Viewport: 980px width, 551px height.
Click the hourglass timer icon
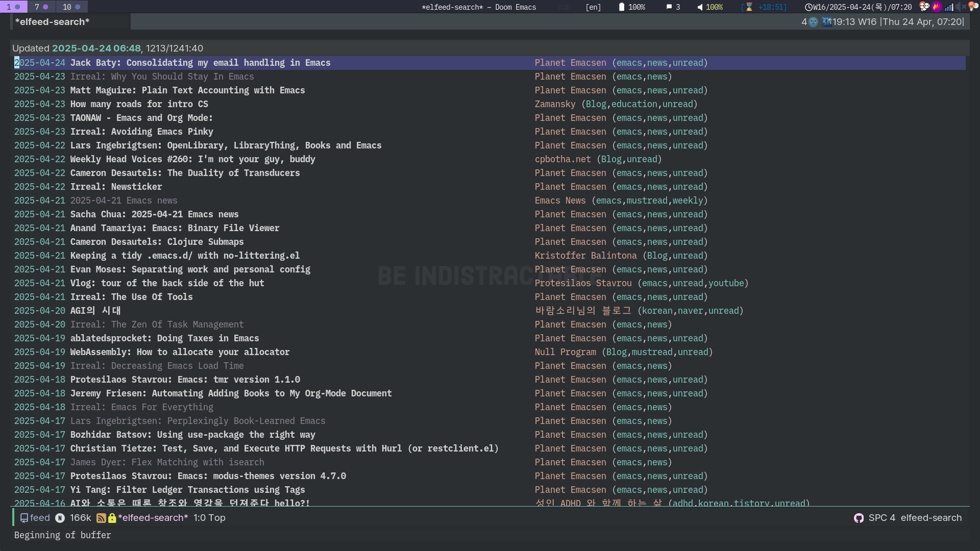(749, 7)
